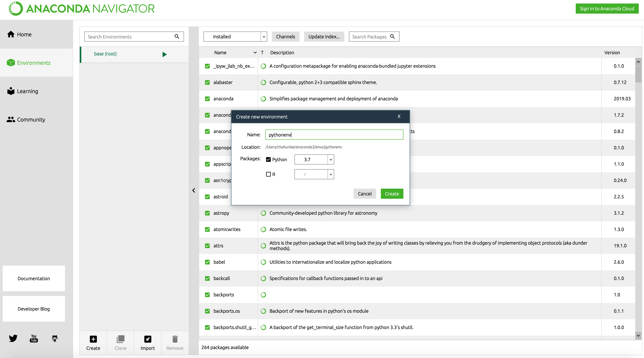Click the Channels button

coord(286,37)
